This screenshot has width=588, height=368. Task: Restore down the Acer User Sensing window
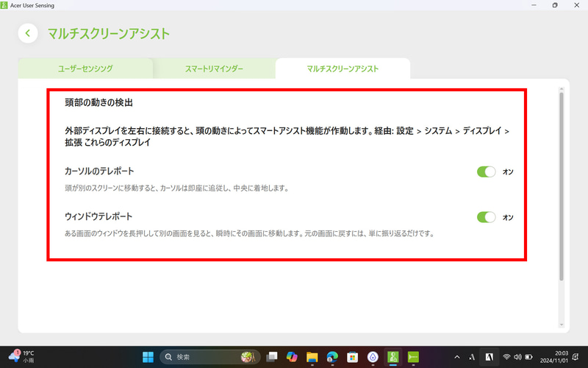pyautogui.click(x=555, y=5)
